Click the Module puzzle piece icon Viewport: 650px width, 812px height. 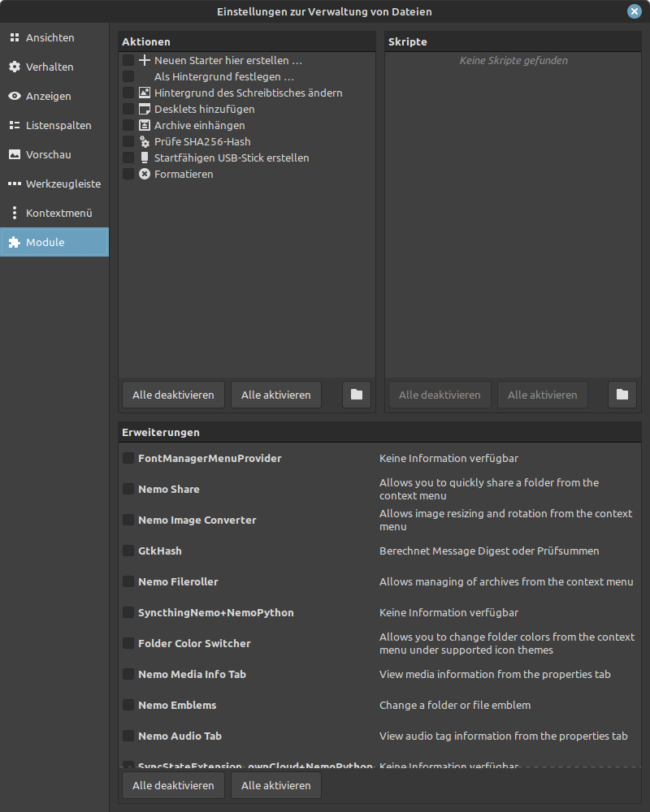tap(15, 242)
